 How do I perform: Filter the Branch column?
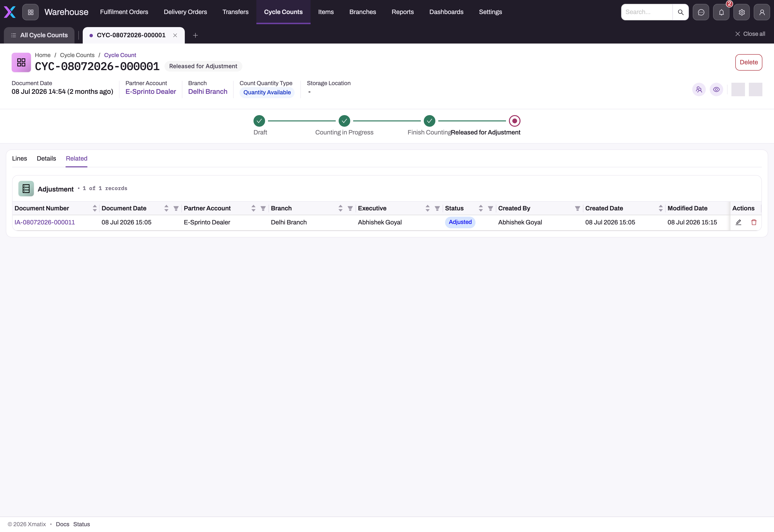pyautogui.click(x=350, y=208)
